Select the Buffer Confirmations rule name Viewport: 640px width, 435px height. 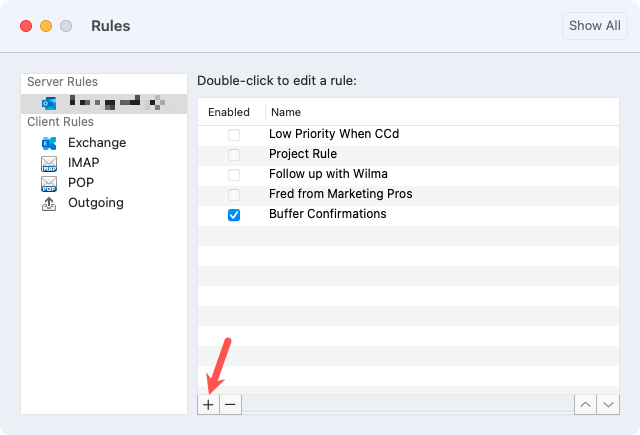(x=328, y=214)
